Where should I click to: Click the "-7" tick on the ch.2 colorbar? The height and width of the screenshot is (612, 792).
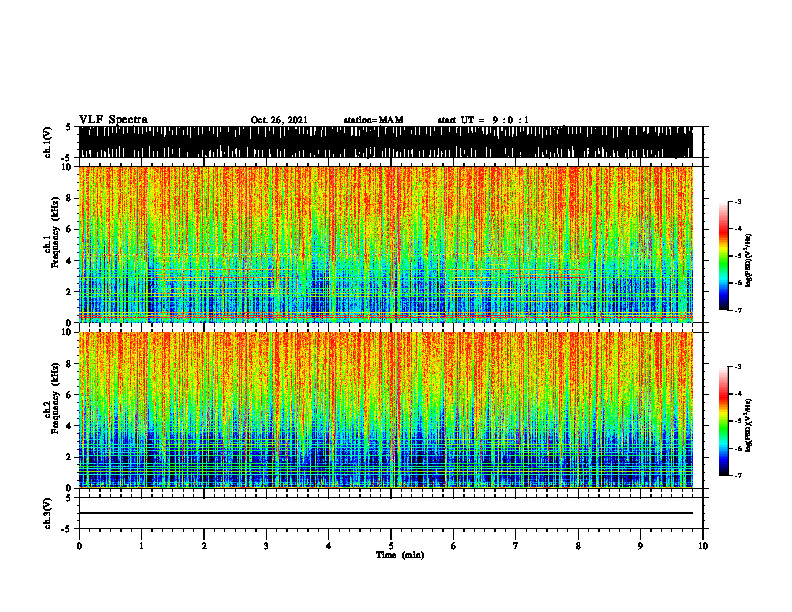pos(738,475)
